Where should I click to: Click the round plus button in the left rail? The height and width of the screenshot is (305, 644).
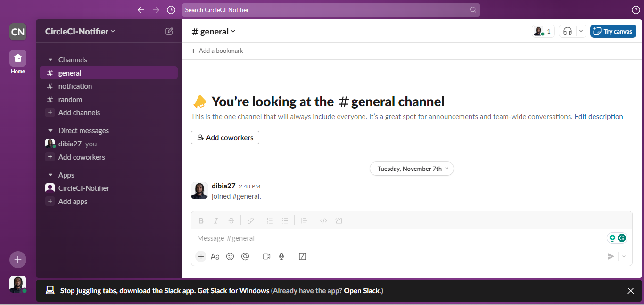[x=18, y=260]
